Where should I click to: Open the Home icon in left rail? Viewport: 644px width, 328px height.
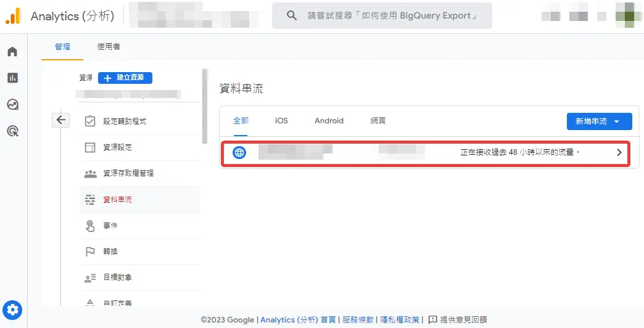(13, 52)
